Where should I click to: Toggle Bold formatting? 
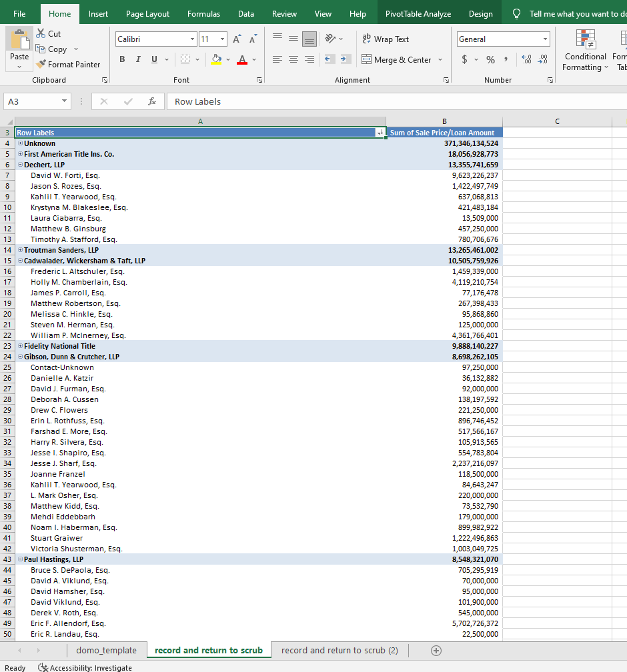click(x=122, y=59)
